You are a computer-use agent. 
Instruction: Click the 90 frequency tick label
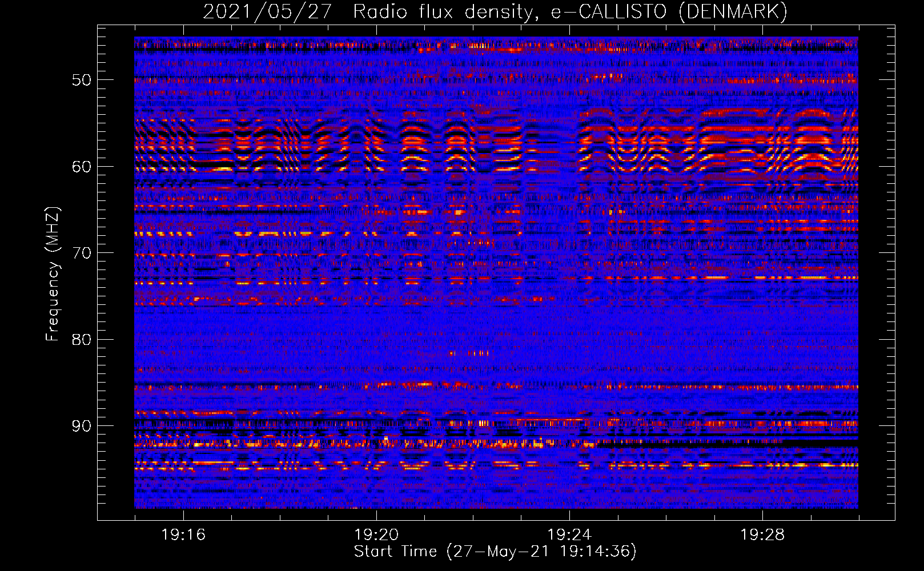(x=82, y=427)
